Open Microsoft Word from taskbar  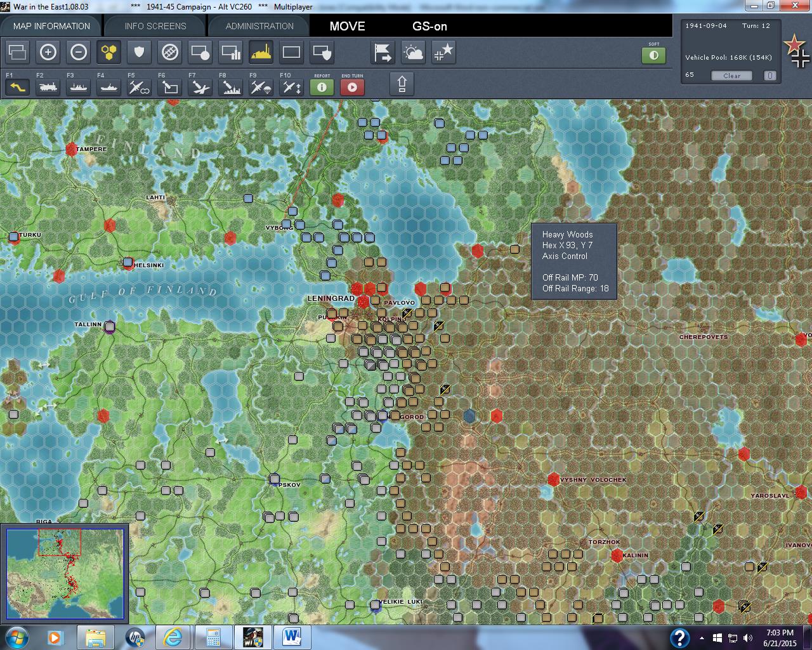click(291, 637)
